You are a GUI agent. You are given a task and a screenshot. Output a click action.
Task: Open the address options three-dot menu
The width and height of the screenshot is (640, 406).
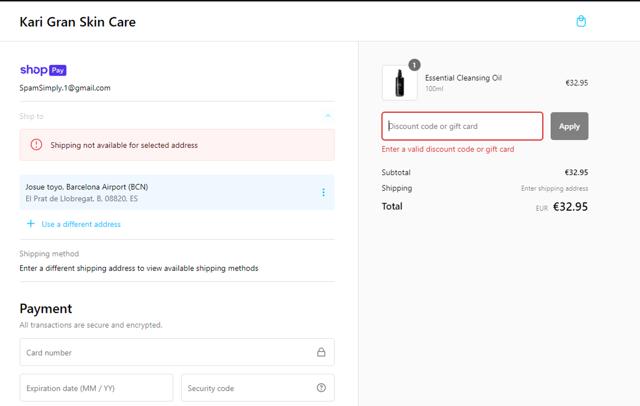323,192
